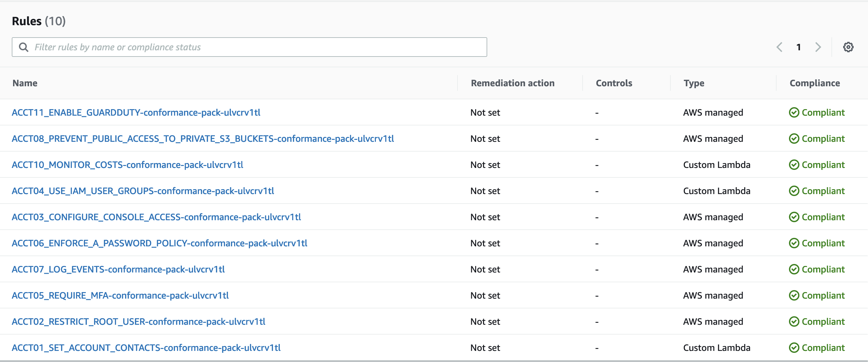Click Not set remediation in ACCT06 row

485,243
